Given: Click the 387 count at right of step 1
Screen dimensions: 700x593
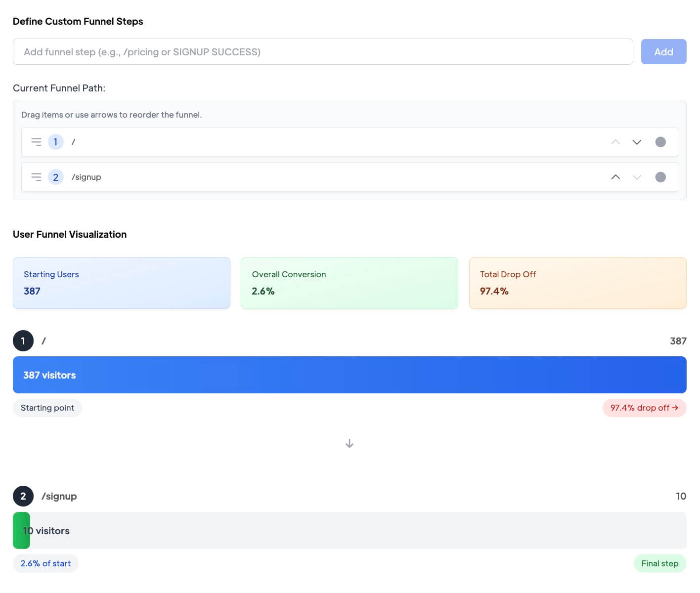Looking at the screenshot, I should (x=678, y=341).
